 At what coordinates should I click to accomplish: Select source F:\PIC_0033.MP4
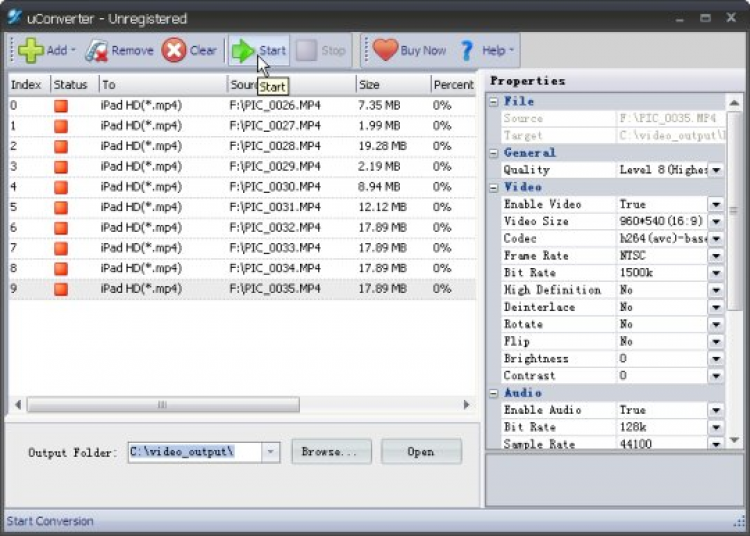[275, 248]
